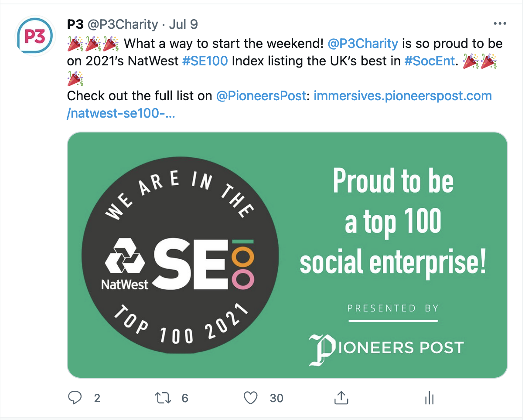This screenshot has width=525, height=420.
Task: Open the green SE100 image attachment
Action: point(287,255)
